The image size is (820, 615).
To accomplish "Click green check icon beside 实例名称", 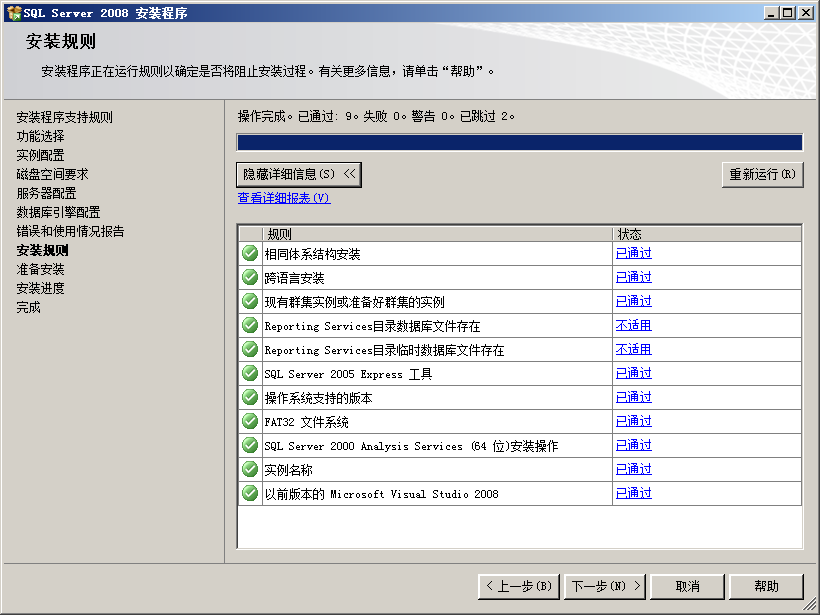I will click(x=250, y=469).
